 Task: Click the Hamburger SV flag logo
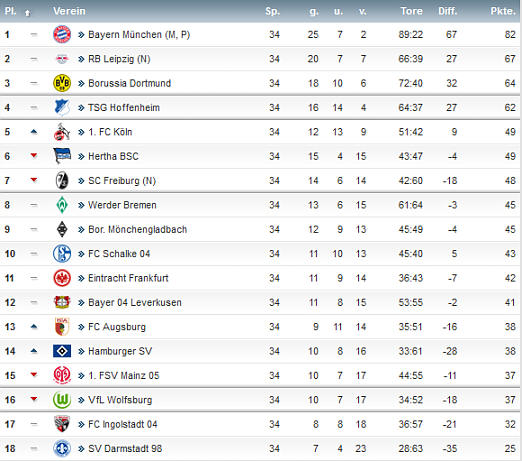[62, 351]
